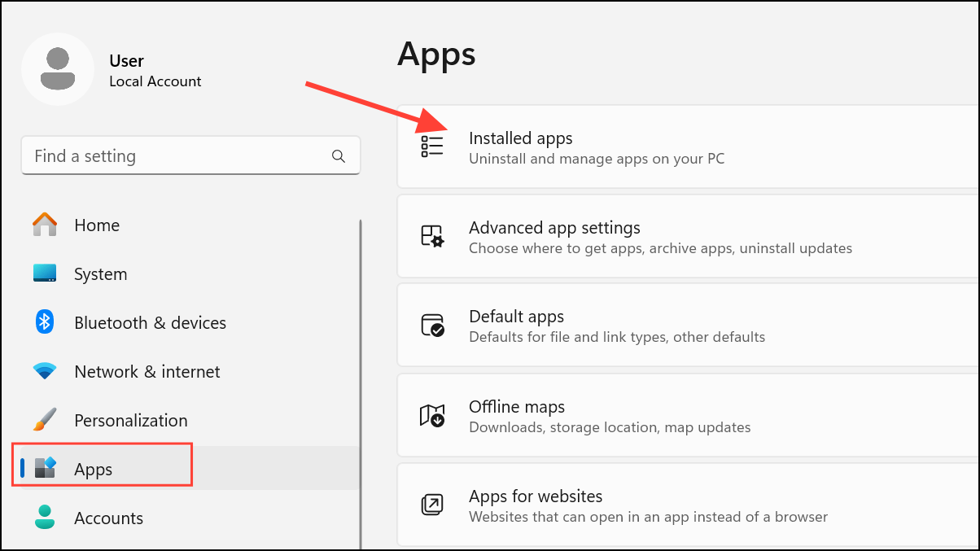Click the User profile avatar
This screenshot has width=980, height=551.
[58, 69]
